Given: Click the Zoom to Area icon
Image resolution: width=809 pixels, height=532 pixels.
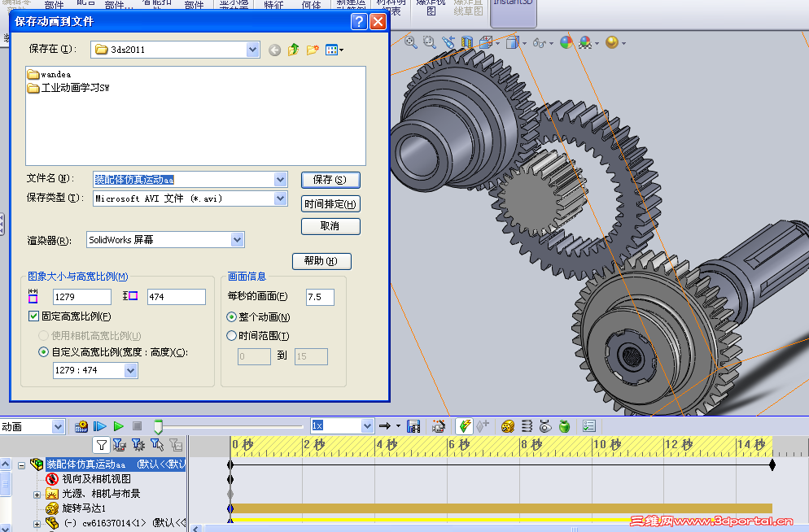Looking at the screenshot, I should [x=429, y=42].
